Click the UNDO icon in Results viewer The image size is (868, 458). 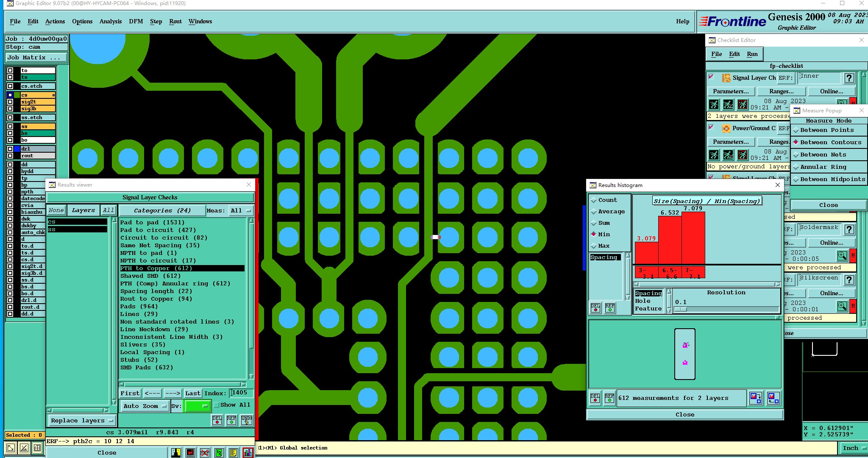[247, 420]
